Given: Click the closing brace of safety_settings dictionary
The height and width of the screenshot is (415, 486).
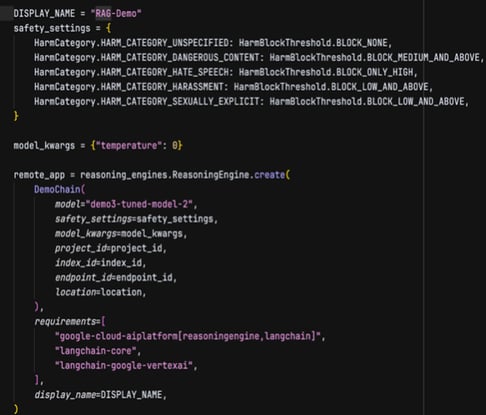Looking at the screenshot, I should coord(16,116).
